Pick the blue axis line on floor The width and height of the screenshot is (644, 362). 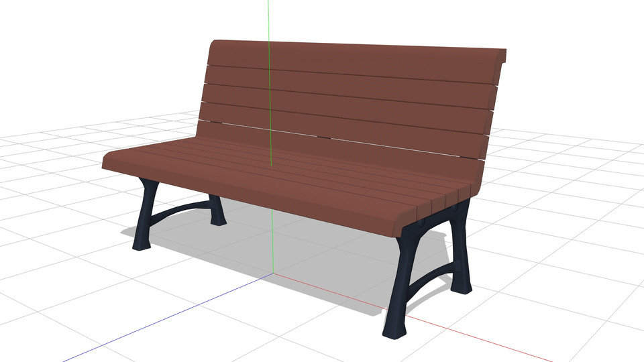click(168, 318)
